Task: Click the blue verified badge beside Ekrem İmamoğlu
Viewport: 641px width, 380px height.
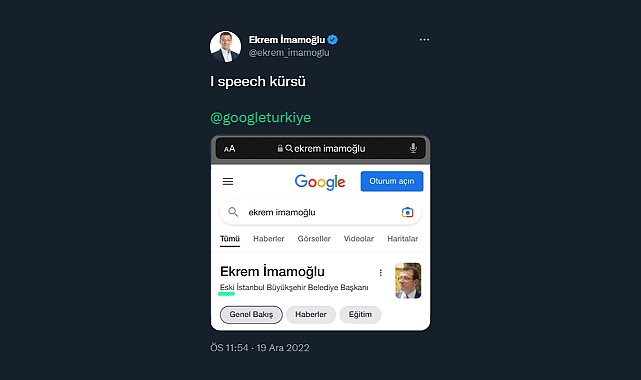Action: pos(333,40)
